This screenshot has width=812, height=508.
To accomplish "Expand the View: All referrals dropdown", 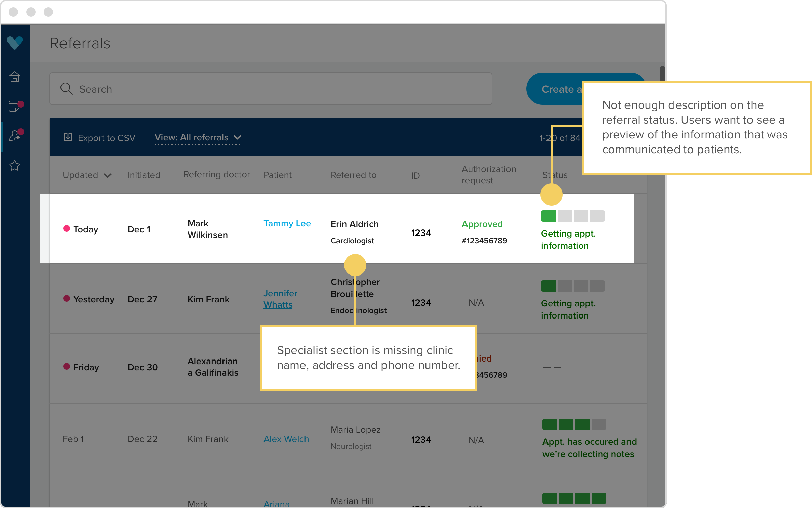I will 198,138.
